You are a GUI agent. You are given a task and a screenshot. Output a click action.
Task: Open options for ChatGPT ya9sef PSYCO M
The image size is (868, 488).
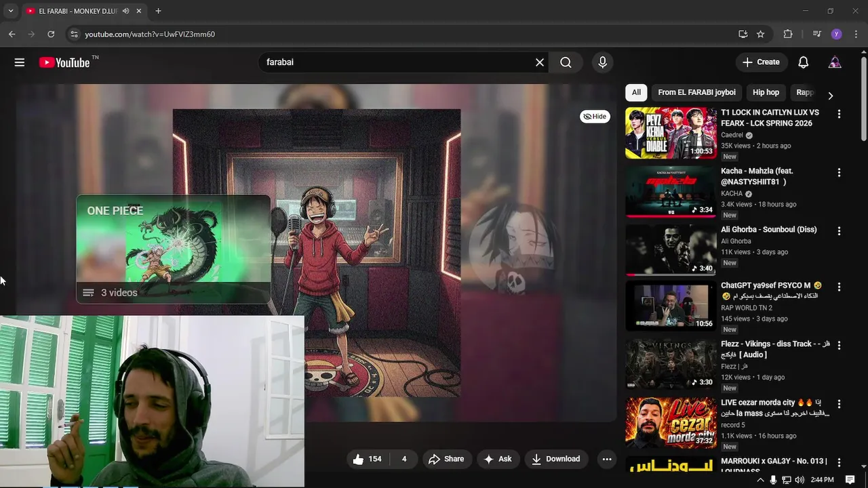(839, 287)
